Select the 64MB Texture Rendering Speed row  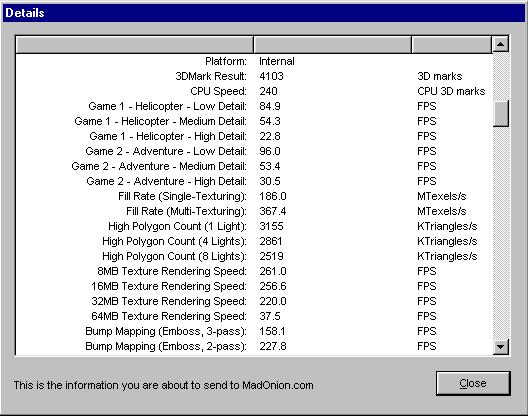(x=254, y=316)
